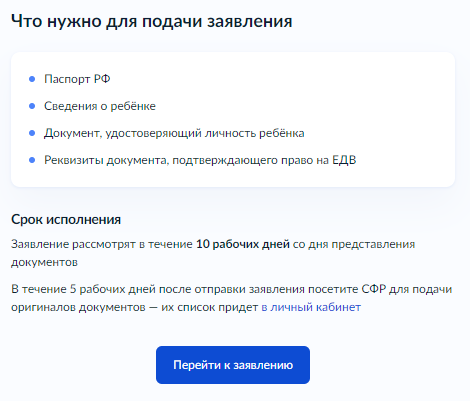
Task: Click the 'Перейти к заявлению' button
Action: click(x=233, y=365)
